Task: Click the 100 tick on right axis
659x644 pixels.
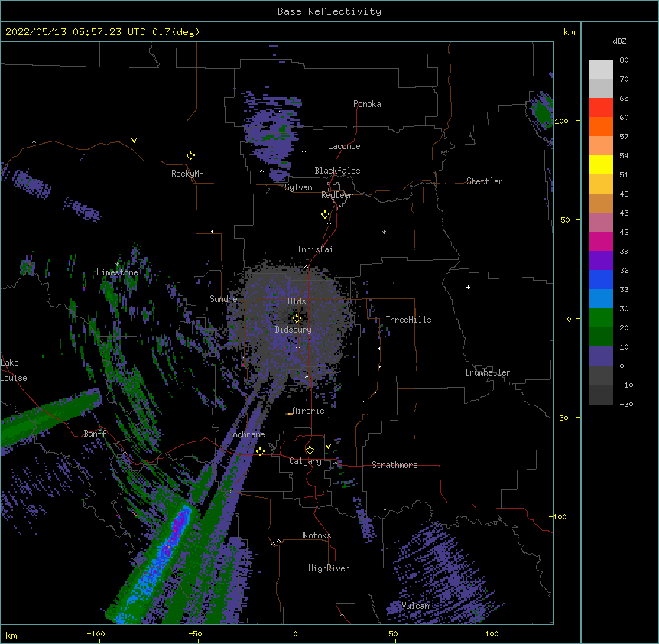Action: tap(561, 121)
